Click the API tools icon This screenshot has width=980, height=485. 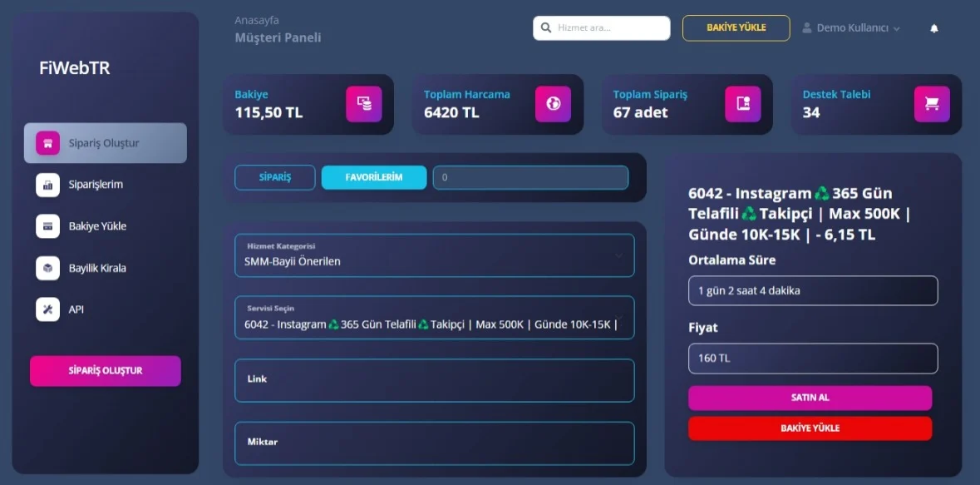point(47,309)
